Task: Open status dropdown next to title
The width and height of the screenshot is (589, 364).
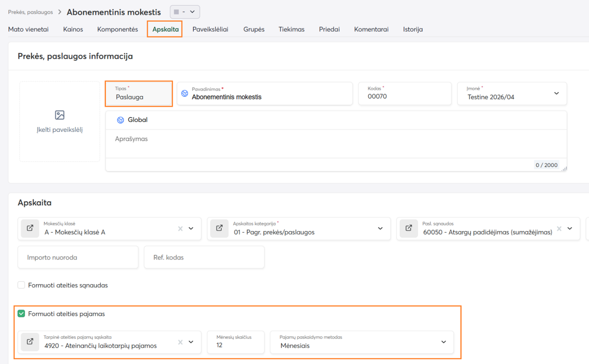Action: point(185,12)
